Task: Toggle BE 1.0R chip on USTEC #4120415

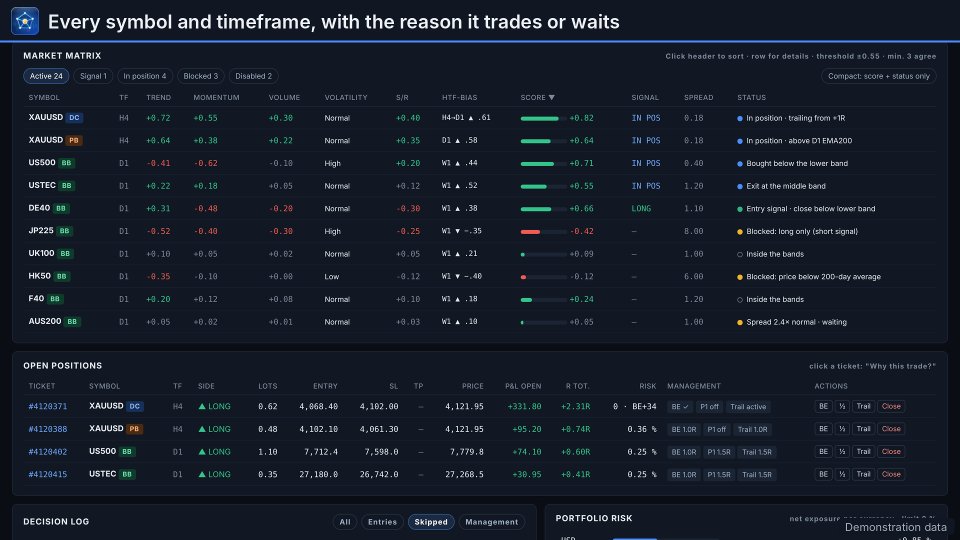Action: [x=683, y=474]
